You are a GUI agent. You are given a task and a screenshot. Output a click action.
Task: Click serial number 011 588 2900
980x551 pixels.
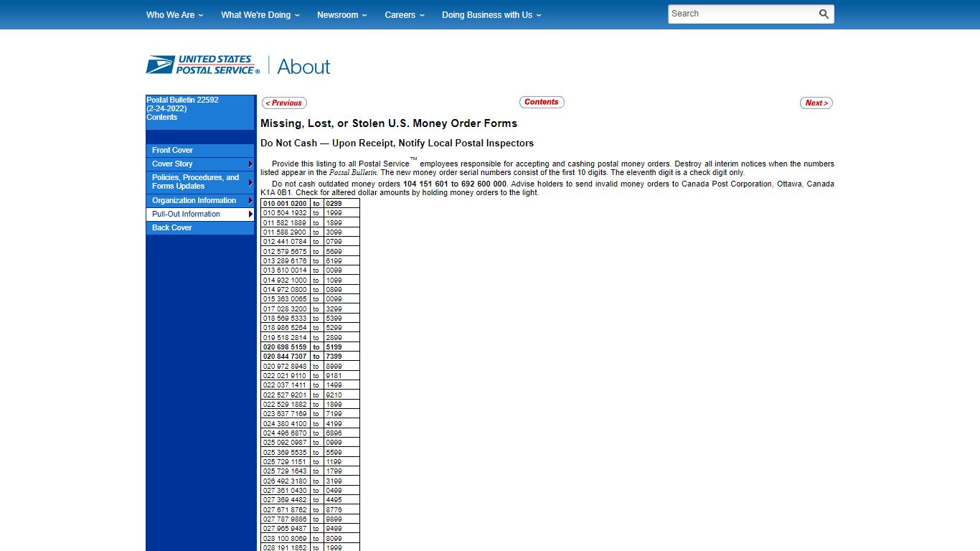coord(285,232)
